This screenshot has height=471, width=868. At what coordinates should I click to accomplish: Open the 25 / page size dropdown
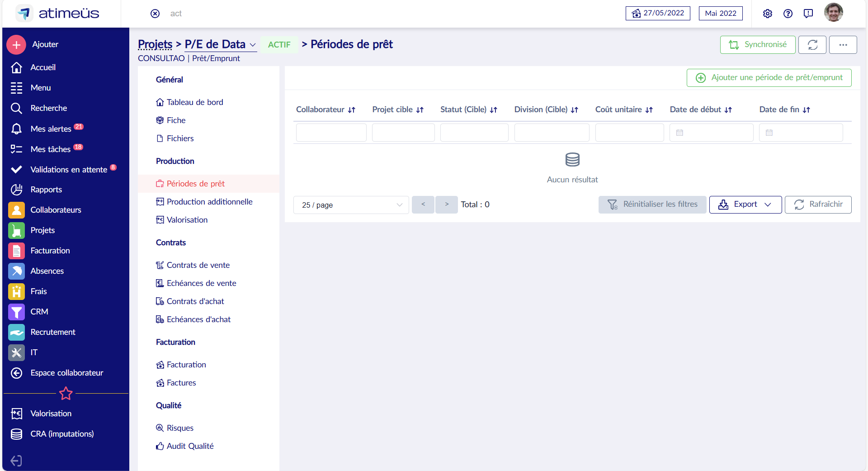point(351,205)
